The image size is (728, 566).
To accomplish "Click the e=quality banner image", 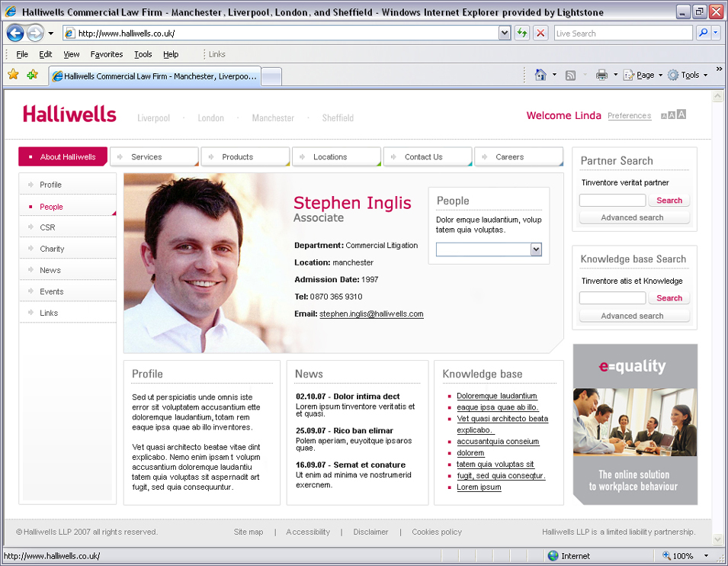I will pyautogui.click(x=635, y=424).
